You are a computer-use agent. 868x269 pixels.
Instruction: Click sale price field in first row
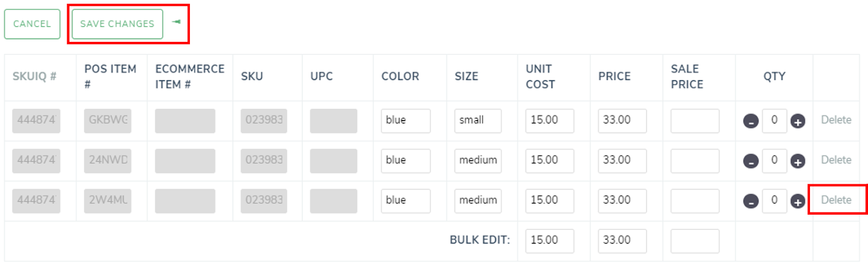point(694,121)
